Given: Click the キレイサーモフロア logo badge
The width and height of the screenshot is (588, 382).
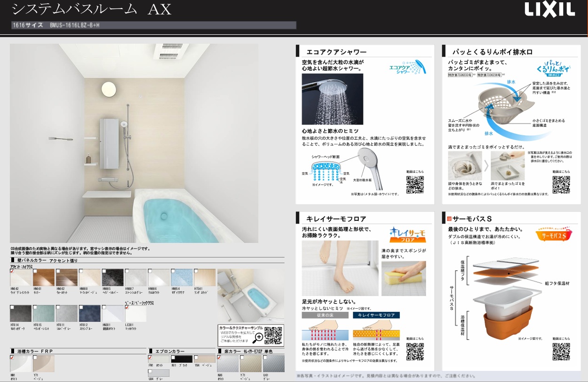Looking at the screenshot, I should 407,234.
